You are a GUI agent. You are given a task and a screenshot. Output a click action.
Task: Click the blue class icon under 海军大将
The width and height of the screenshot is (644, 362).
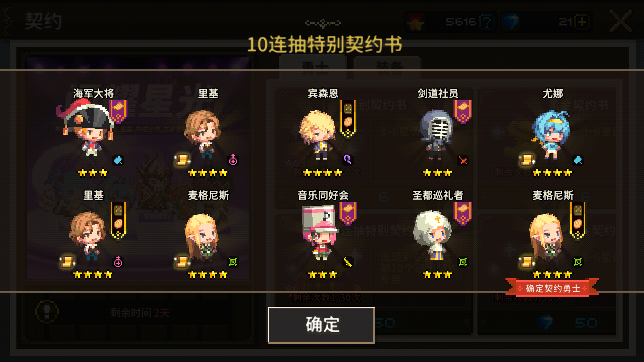point(118,161)
